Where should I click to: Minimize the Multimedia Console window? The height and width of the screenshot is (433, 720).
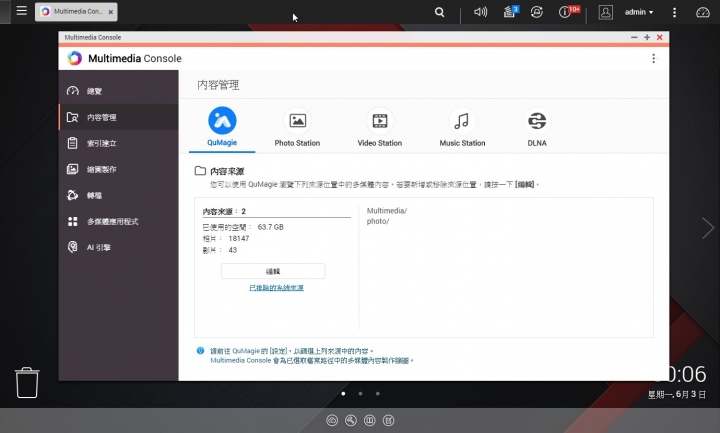[x=634, y=37]
